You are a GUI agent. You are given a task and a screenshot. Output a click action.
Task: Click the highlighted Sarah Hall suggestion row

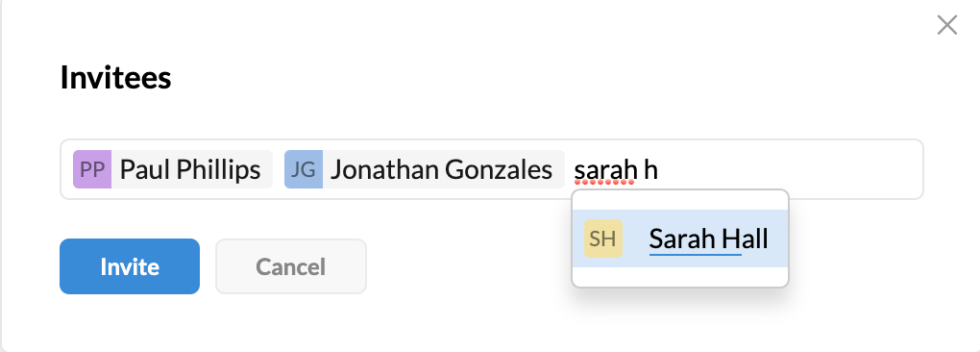pos(680,239)
